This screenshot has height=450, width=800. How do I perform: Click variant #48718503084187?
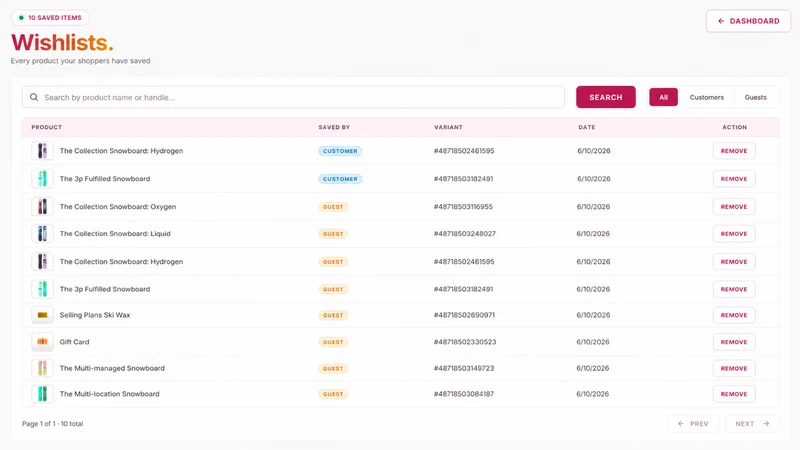[464, 394]
